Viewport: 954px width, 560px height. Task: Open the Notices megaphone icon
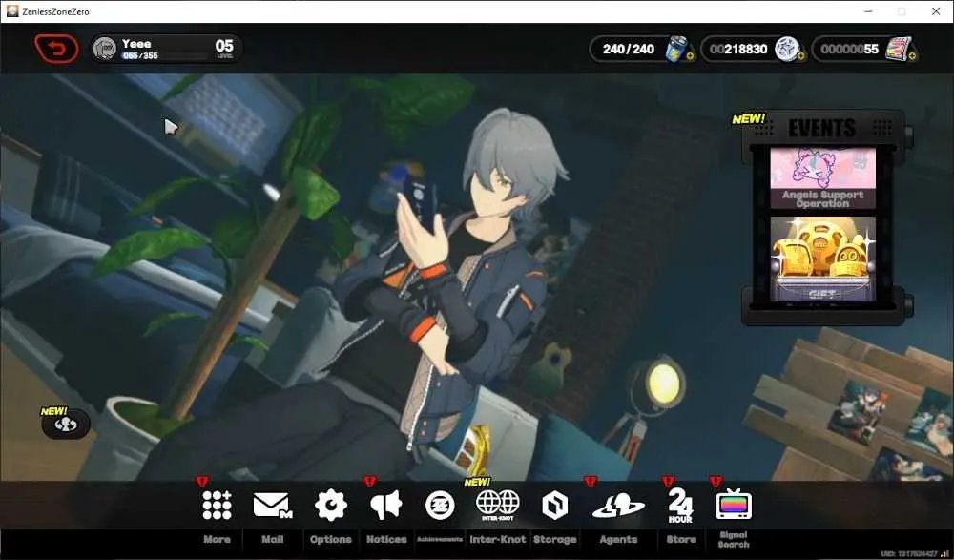point(386,506)
